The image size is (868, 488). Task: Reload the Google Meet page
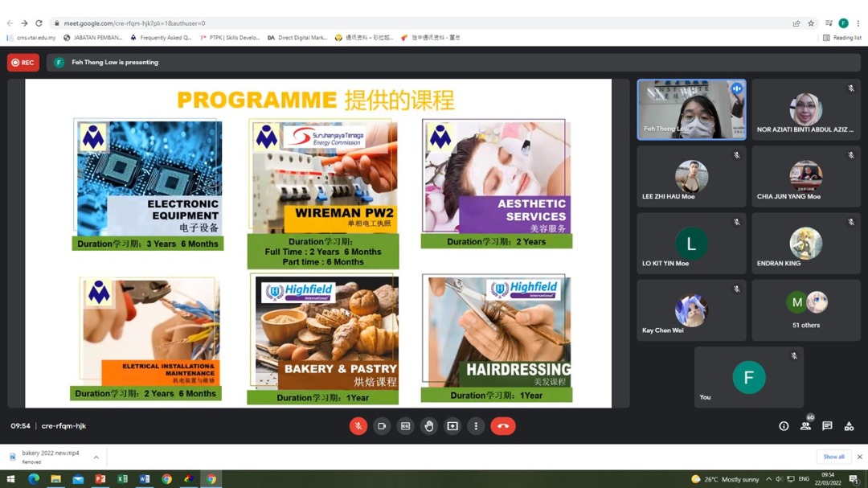coord(39,23)
